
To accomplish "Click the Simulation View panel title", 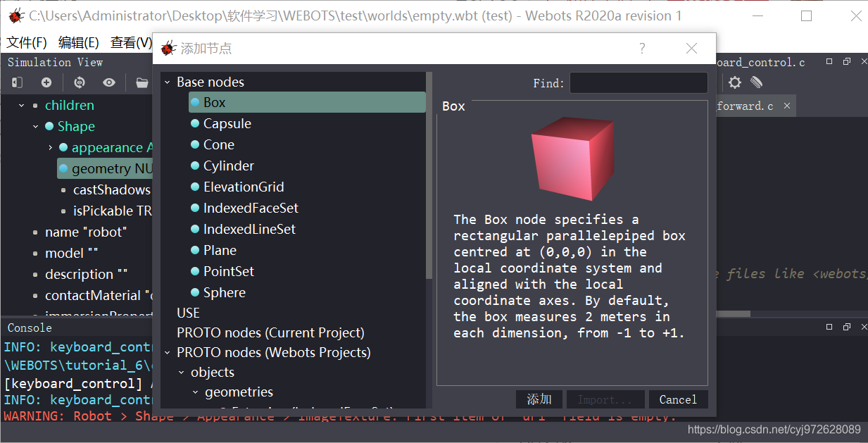I will coord(55,62).
